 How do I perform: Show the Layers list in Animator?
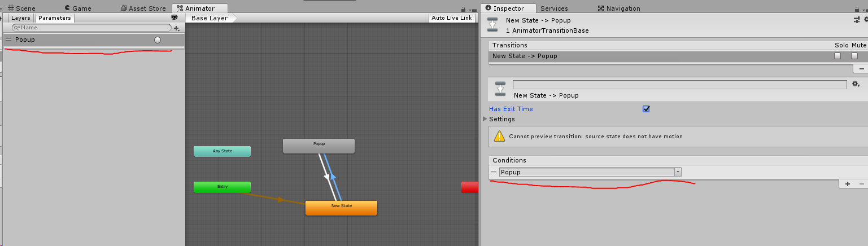(x=21, y=18)
